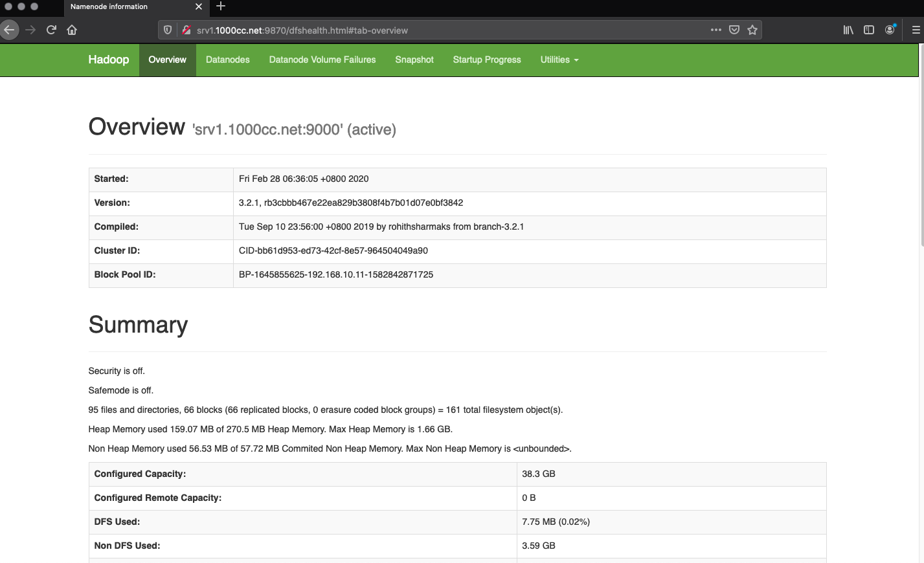Select the Cluster ID value
The width and height of the screenshot is (924, 563).
(x=333, y=250)
